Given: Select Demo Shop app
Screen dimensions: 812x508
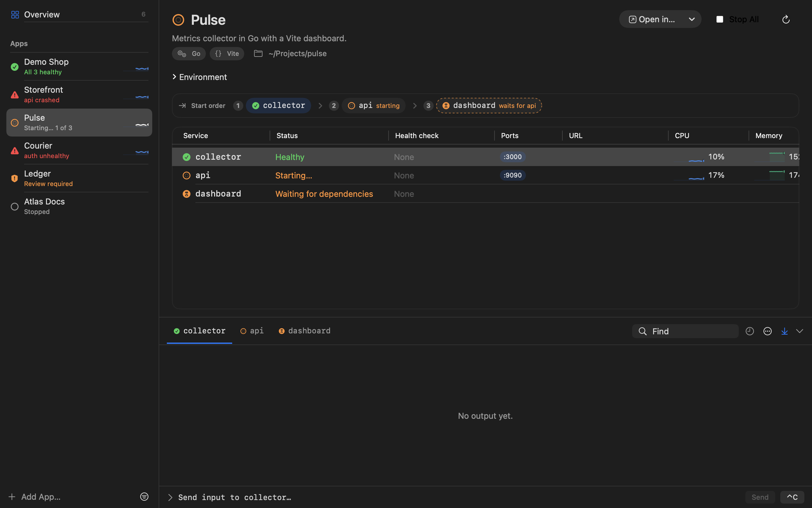Looking at the screenshot, I should tap(79, 67).
